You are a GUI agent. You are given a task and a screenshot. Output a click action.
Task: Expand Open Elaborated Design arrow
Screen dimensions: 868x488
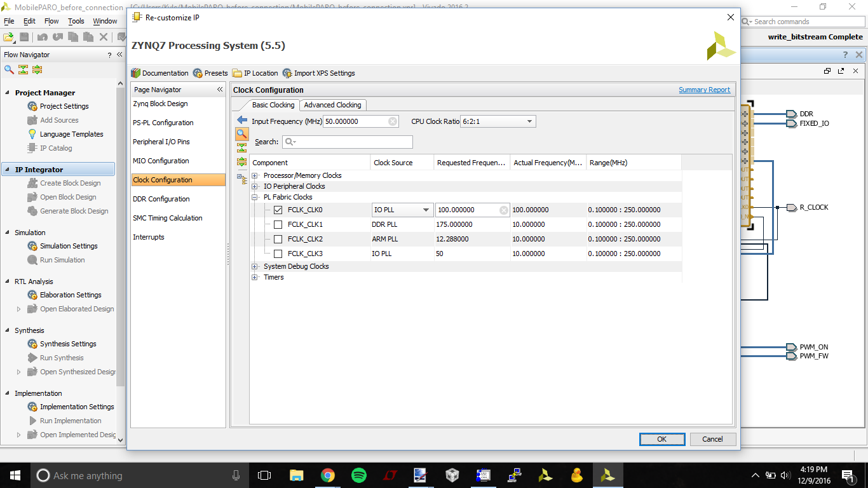click(x=18, y=309)
